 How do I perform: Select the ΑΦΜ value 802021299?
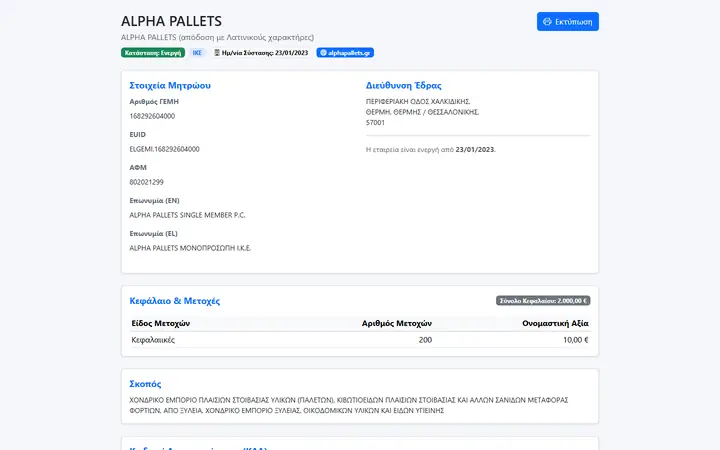point(146,182)
